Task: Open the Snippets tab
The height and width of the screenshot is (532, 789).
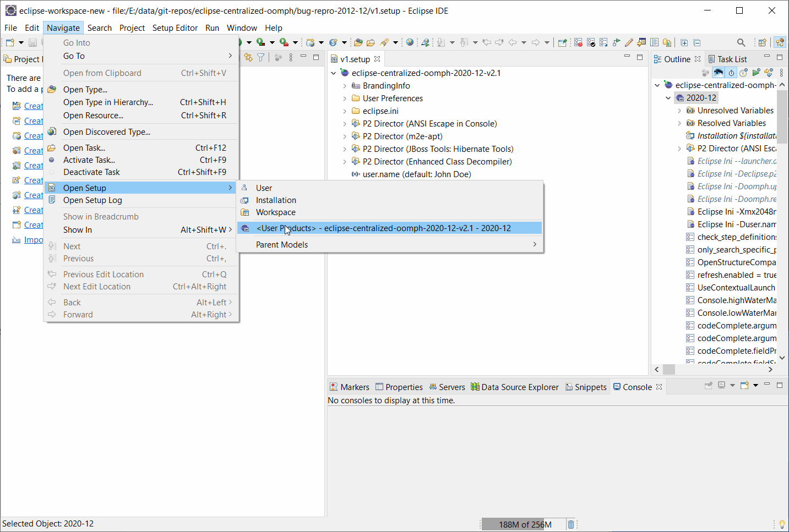Action: [586, 387]
